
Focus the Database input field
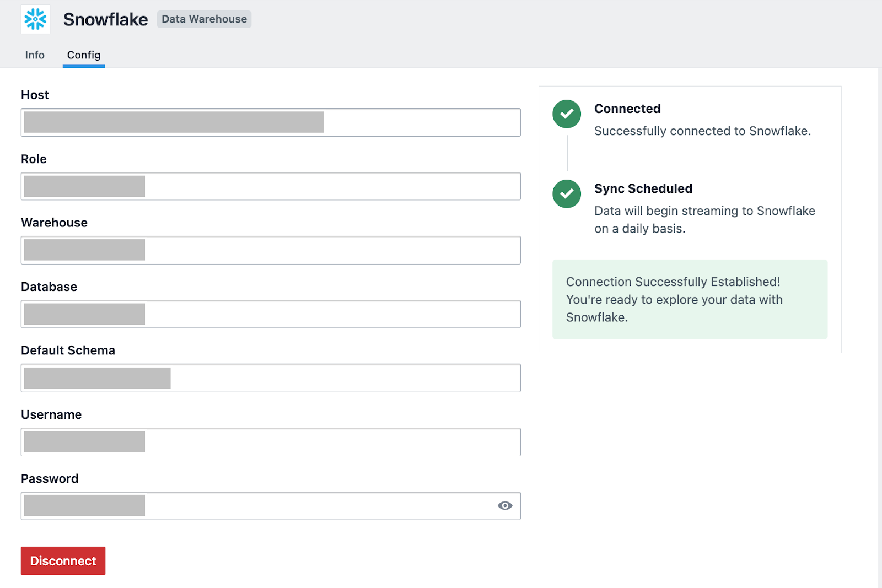click(x=271, y=314)
